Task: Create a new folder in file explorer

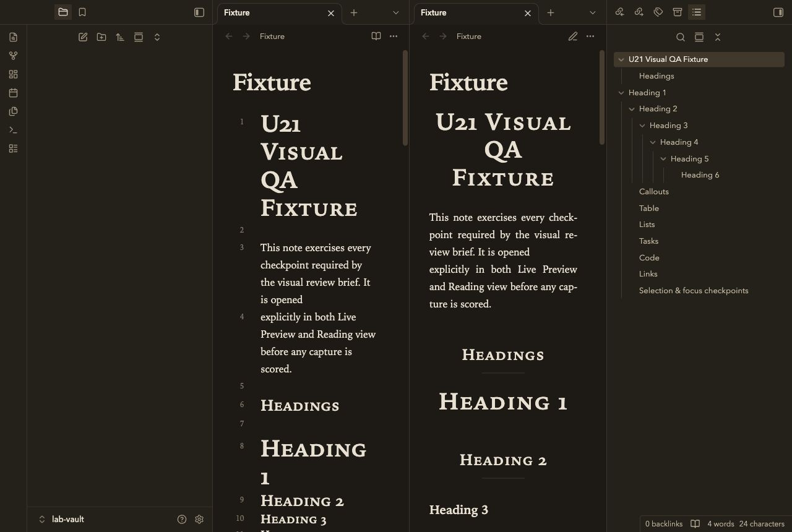Action: point(101,37)
